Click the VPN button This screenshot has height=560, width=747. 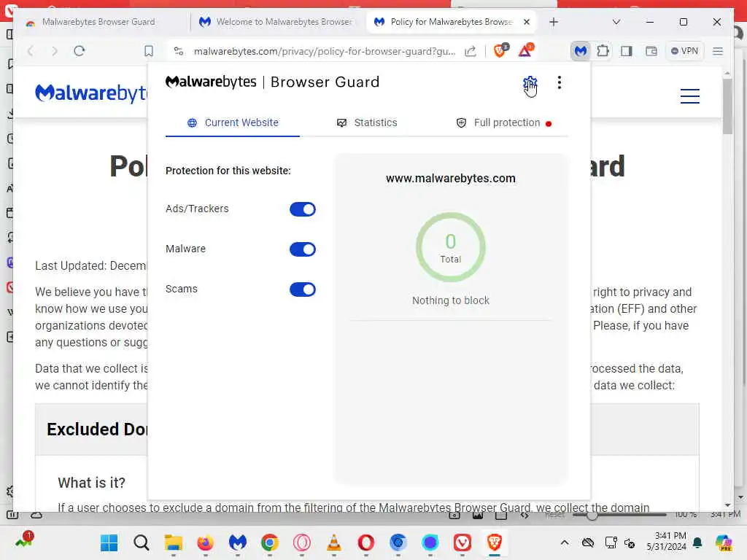point(684,51)
